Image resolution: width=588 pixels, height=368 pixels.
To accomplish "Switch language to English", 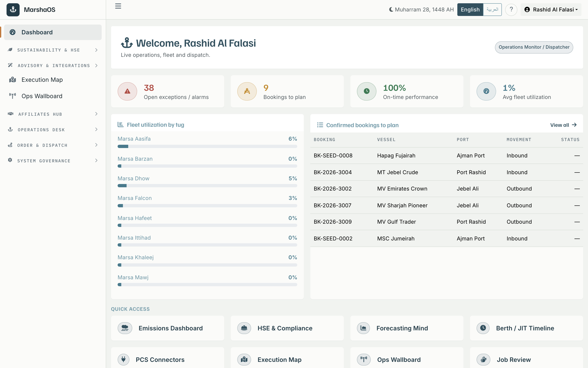I will tap(470, 9).
